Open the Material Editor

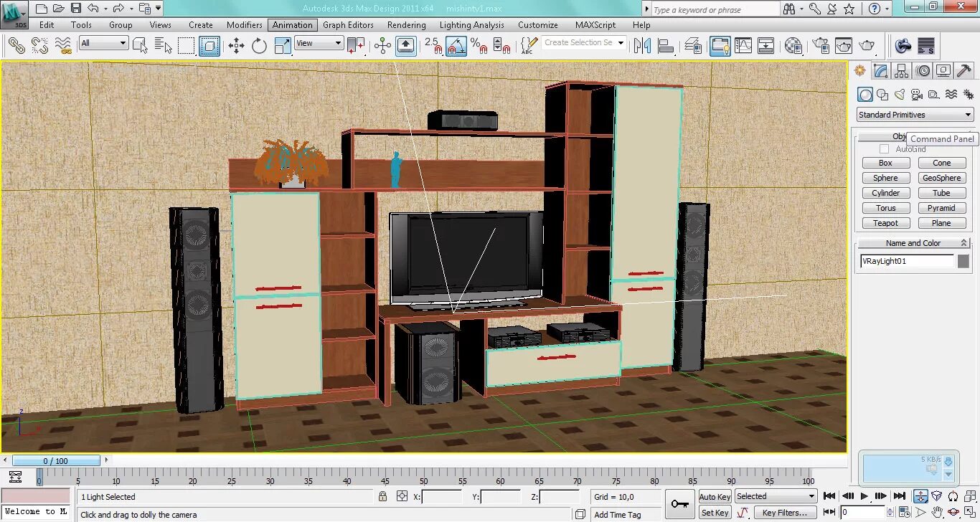[x=793, y=46]
